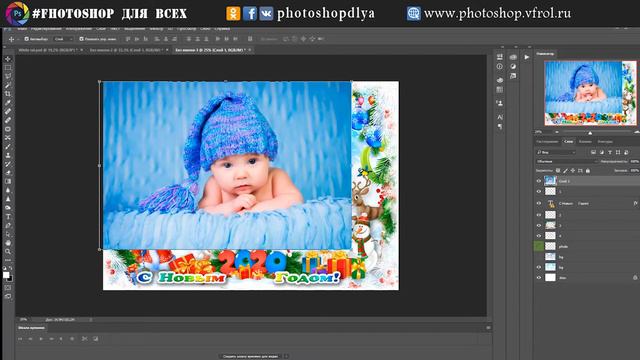Click the foreground color swatch

6,275
